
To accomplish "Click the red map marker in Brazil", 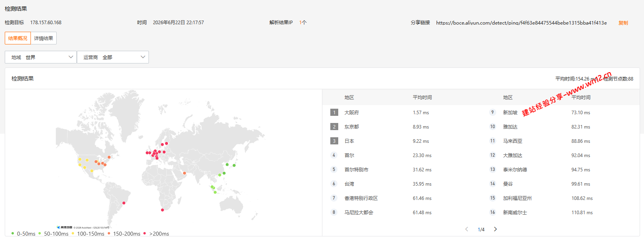I will [x=124, y=203].
